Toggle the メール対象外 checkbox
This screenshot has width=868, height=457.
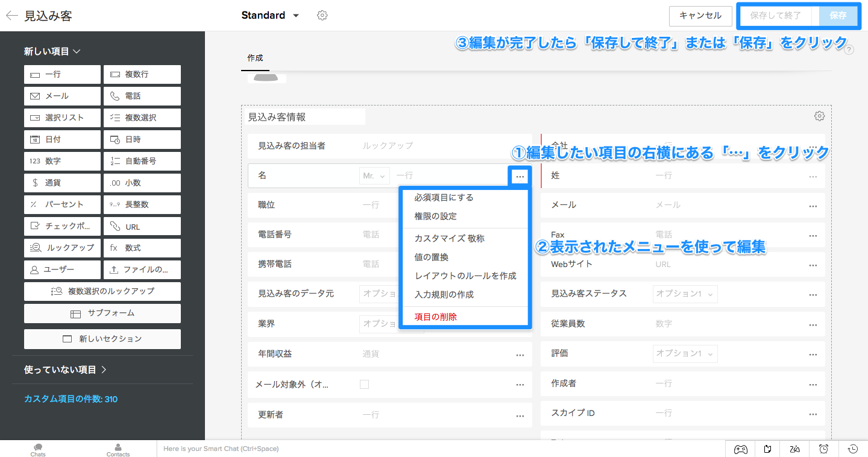pos(364,384)
